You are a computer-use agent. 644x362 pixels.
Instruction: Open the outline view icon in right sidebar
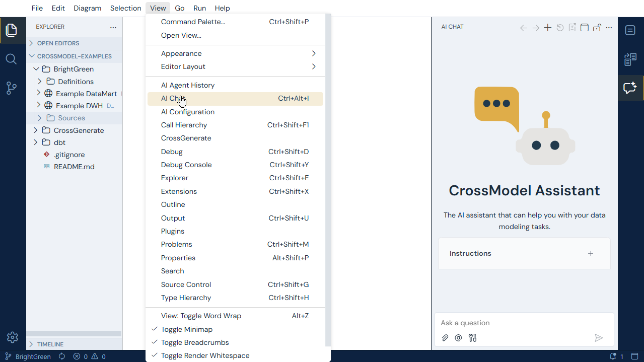point(630,30)
